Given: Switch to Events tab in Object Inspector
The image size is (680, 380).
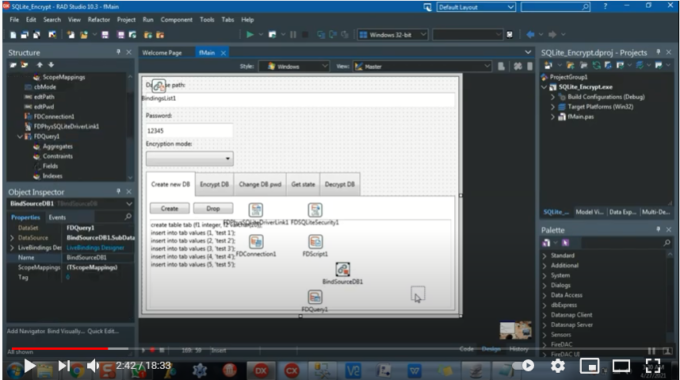Looking at the screenshot, I should pos(57,217).
